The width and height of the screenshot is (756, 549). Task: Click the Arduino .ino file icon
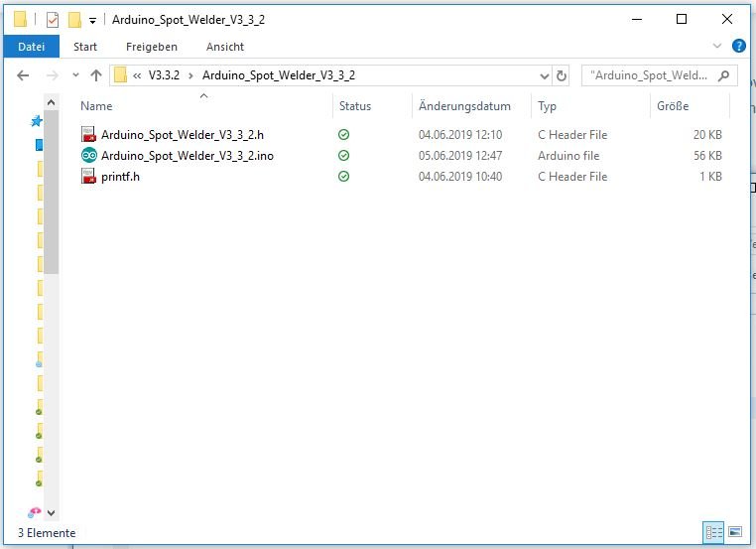pos(88,155)
